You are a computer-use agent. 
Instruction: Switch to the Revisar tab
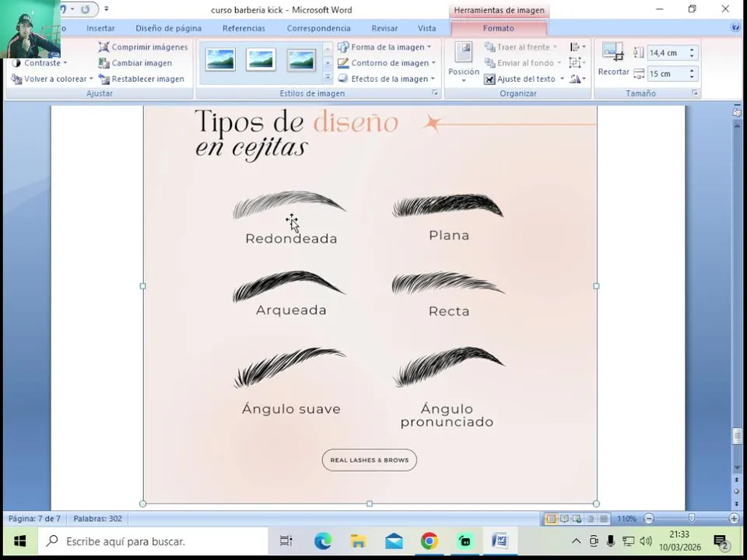point(384,28)
